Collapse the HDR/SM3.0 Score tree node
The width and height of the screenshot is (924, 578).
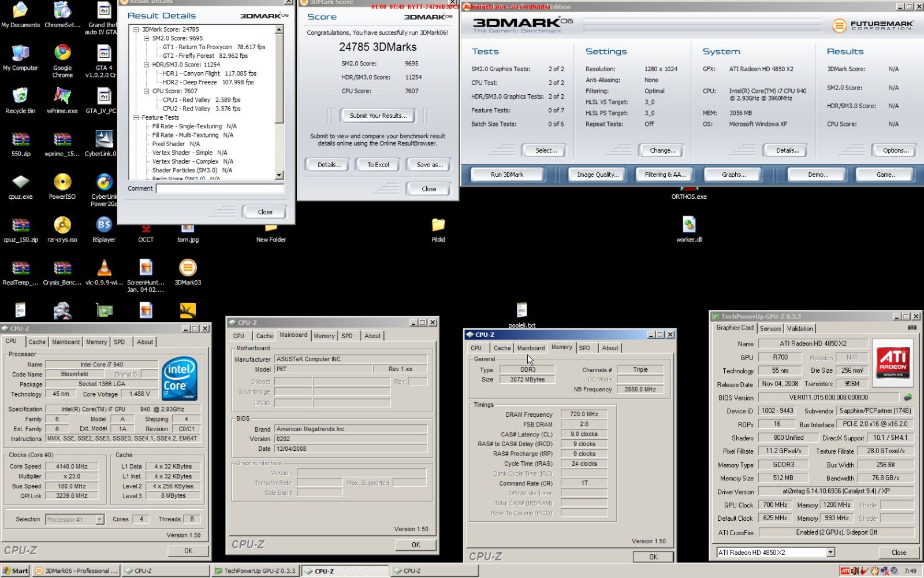147,65
